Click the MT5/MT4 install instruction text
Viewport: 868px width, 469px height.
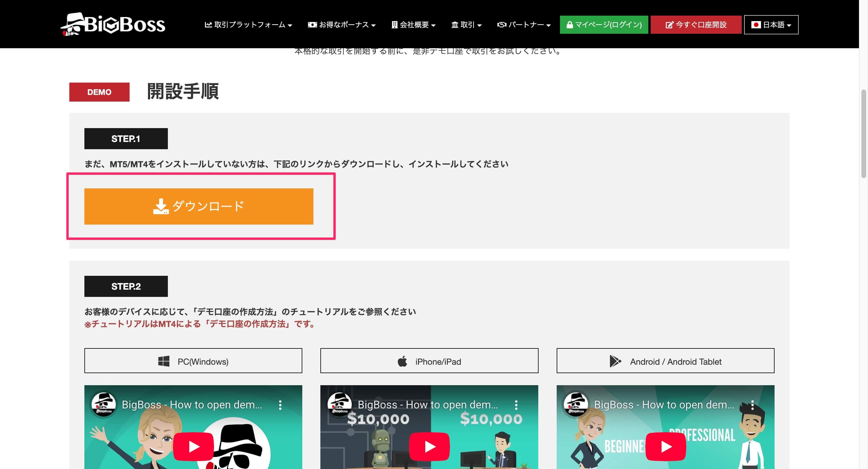296,164
